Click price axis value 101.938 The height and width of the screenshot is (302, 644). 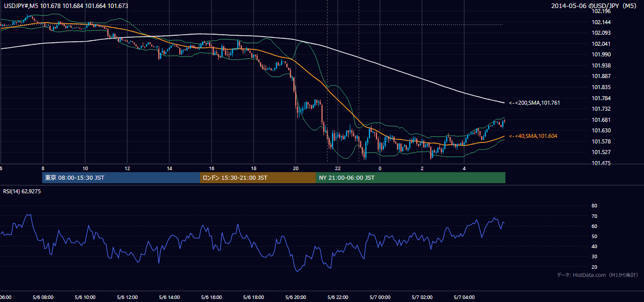click(601, 65)
